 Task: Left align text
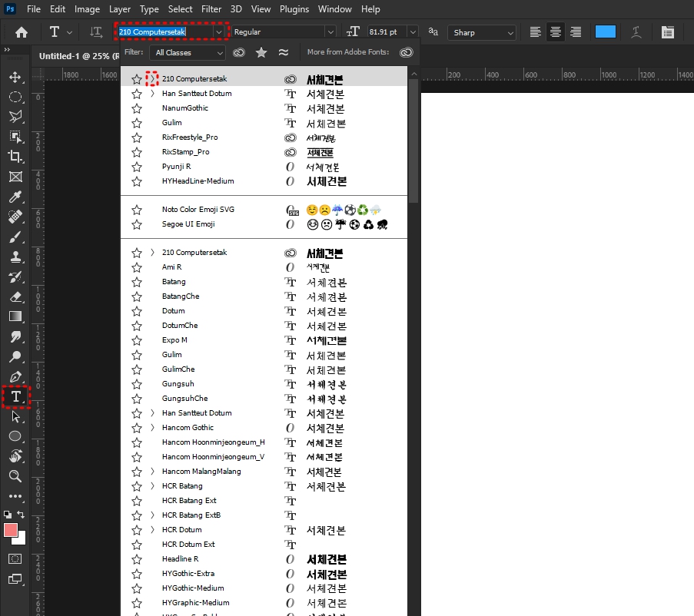click(535, 31)
